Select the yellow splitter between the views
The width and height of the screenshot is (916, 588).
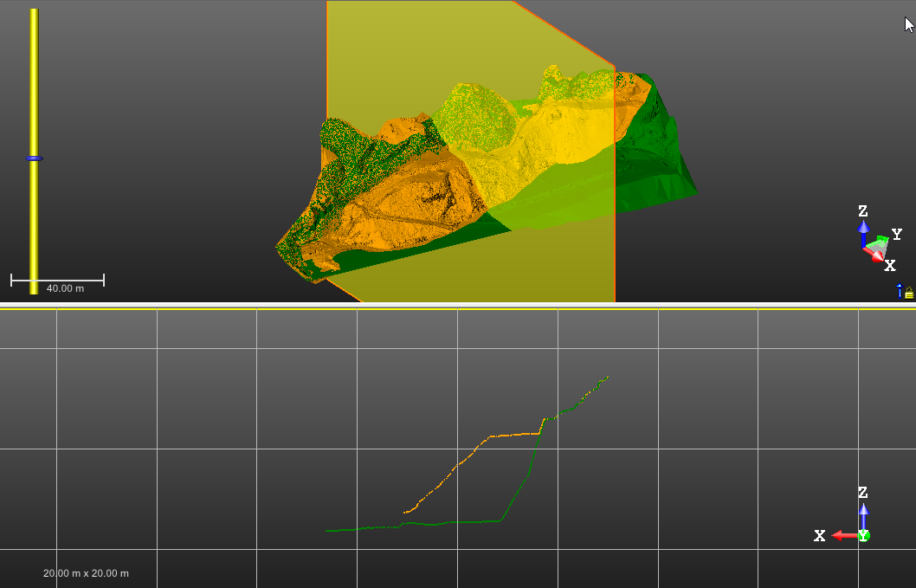[458, 307]
